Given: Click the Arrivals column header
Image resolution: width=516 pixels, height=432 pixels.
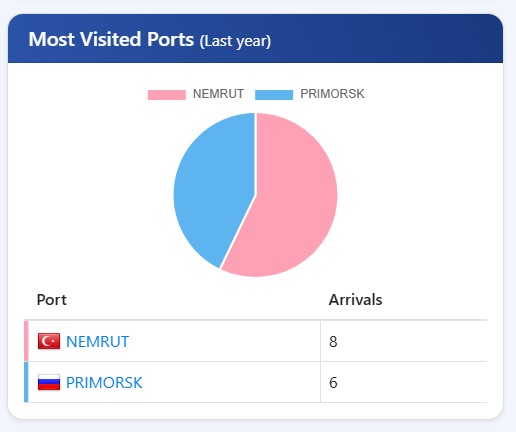Looking at the screenshot, I should [355, 300].
